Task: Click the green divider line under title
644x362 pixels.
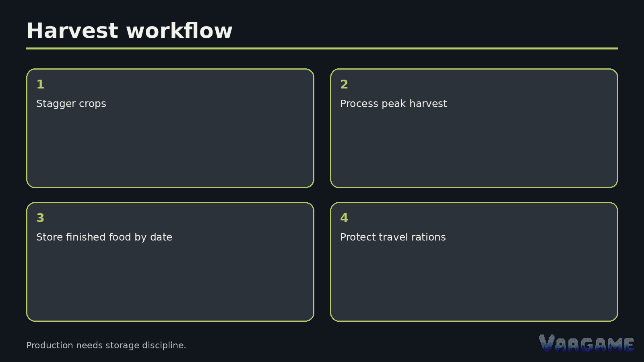Action: 322,48
